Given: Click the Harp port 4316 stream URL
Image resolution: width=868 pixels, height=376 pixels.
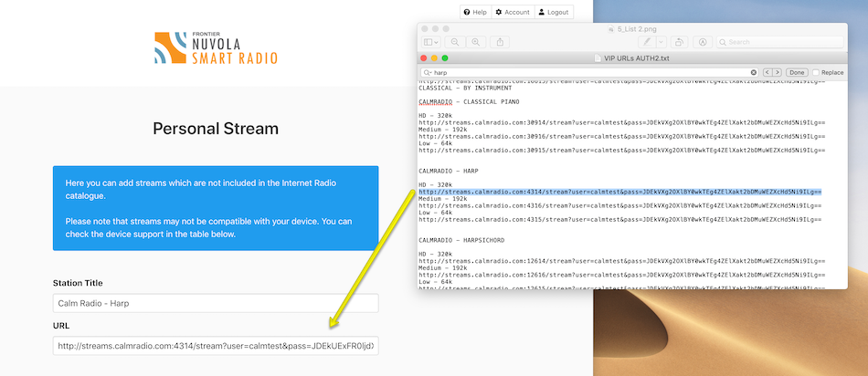Looking at the screenshot, I should pos(620,205).
